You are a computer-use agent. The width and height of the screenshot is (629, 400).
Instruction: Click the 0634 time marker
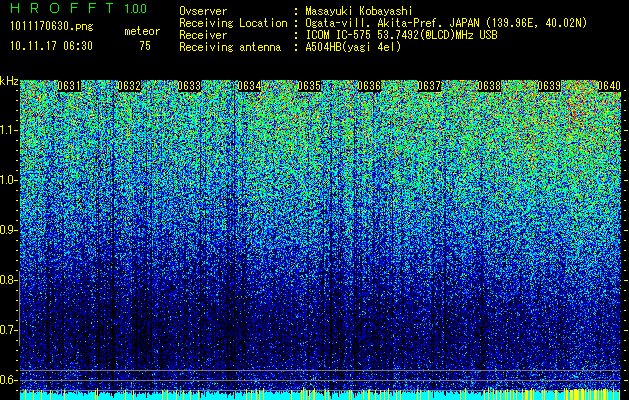(249, 86)
